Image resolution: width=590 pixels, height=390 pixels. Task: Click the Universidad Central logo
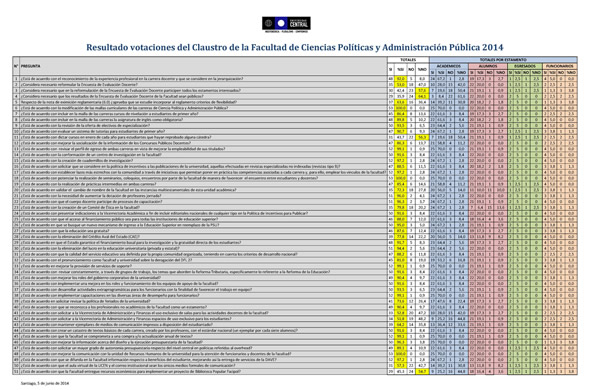pos(286,24)
